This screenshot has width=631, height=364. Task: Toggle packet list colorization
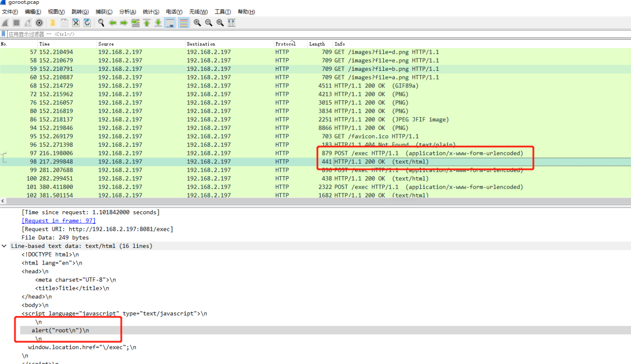pos(184,23)
